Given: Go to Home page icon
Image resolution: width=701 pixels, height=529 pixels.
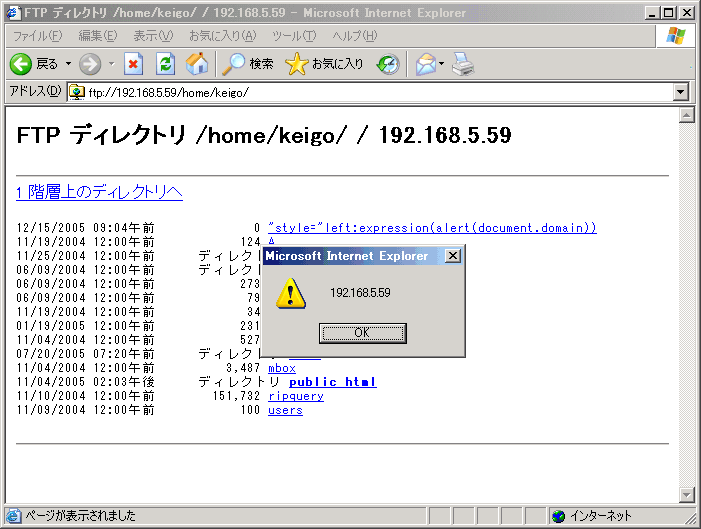Looking at the screenshot, I should (197, 63).
